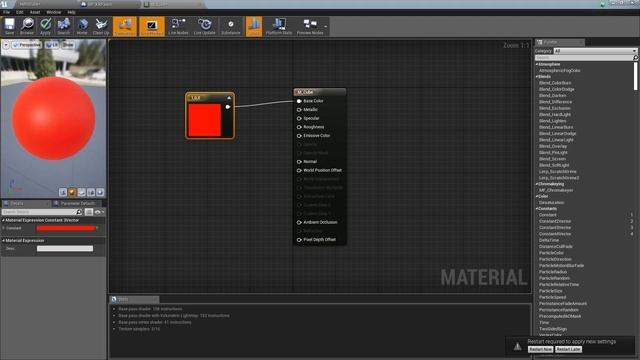The width and height of the screenshot is (640, 360).
Task: Select cylinder preview mesh icon
Action: coord(63,192)
